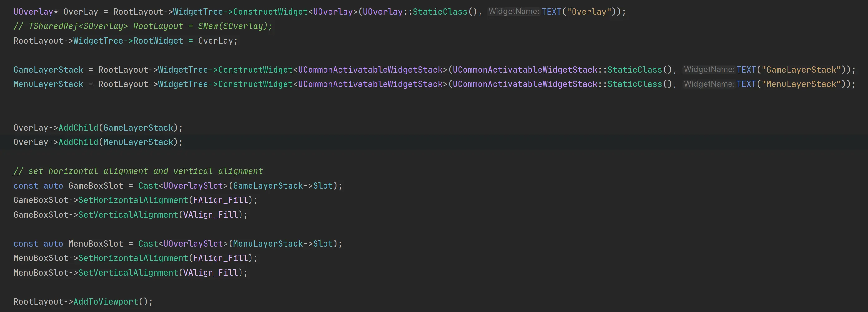Click the WidgetName hint before TEXT("GameLayerStack")

point(709,70)
